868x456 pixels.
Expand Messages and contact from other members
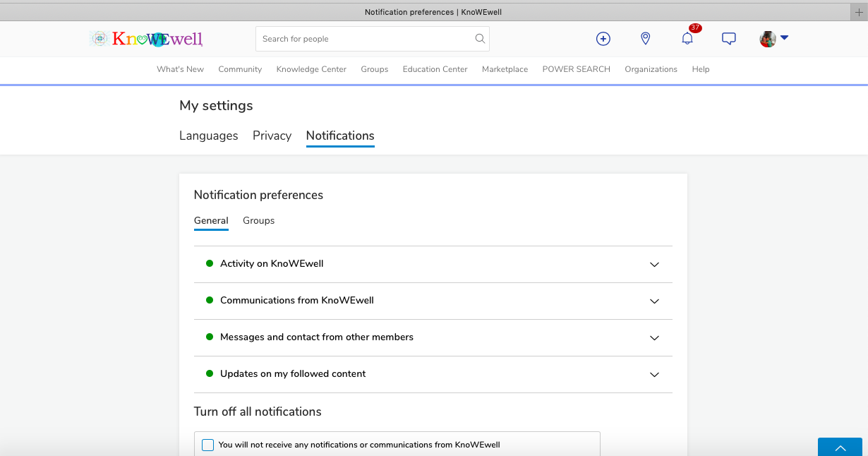click(x=433, y=337)
